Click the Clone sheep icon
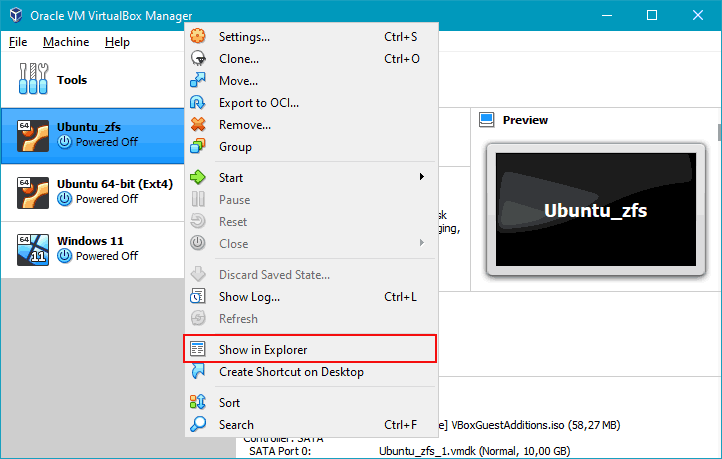 click(x=198, y=59)
